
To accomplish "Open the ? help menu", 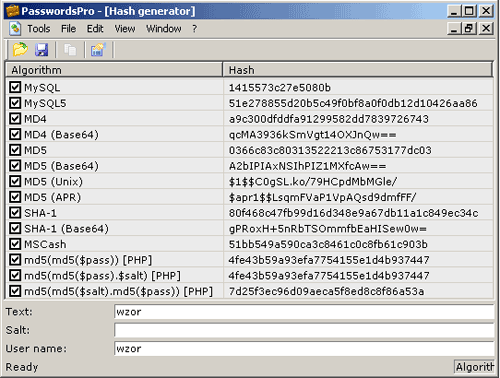I will [194, 29].
